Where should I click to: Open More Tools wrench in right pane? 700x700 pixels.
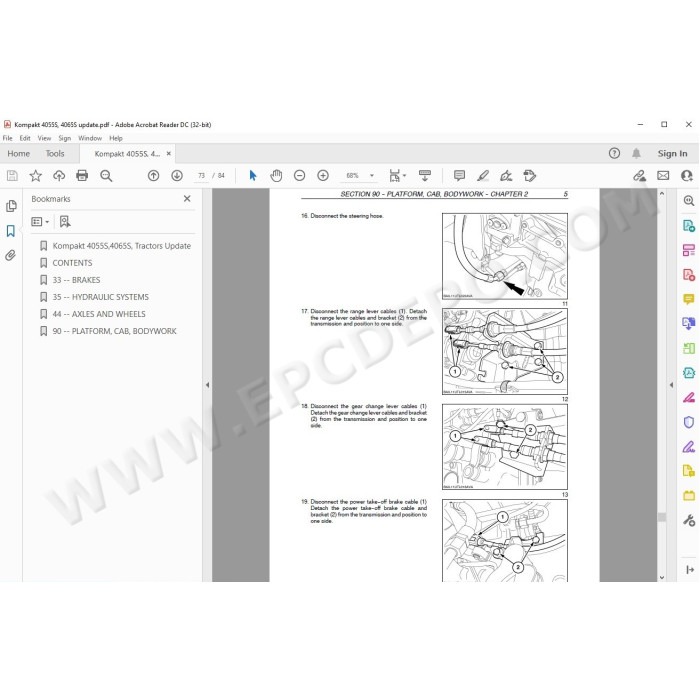pyautogui.click(x=688, y=520)
